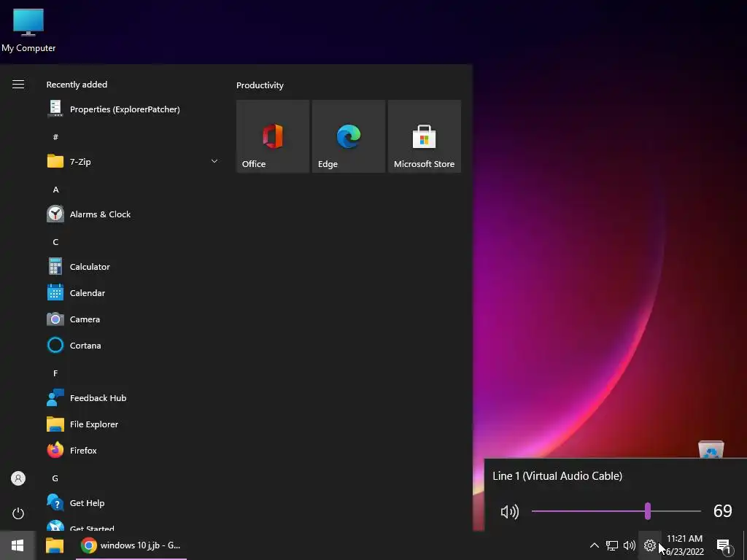Open the Get Help app
This screenshot has width=747, height=560.
(133, 503)
